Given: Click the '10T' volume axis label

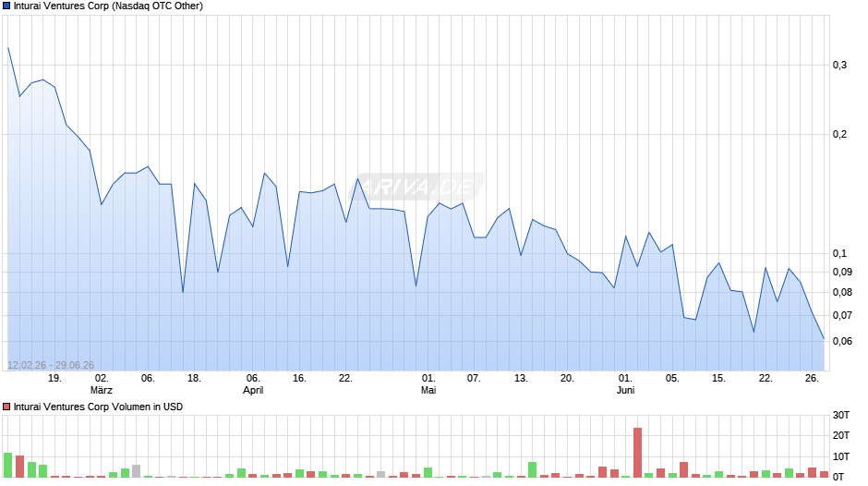Looking at the screenshot, I should 841,456.
